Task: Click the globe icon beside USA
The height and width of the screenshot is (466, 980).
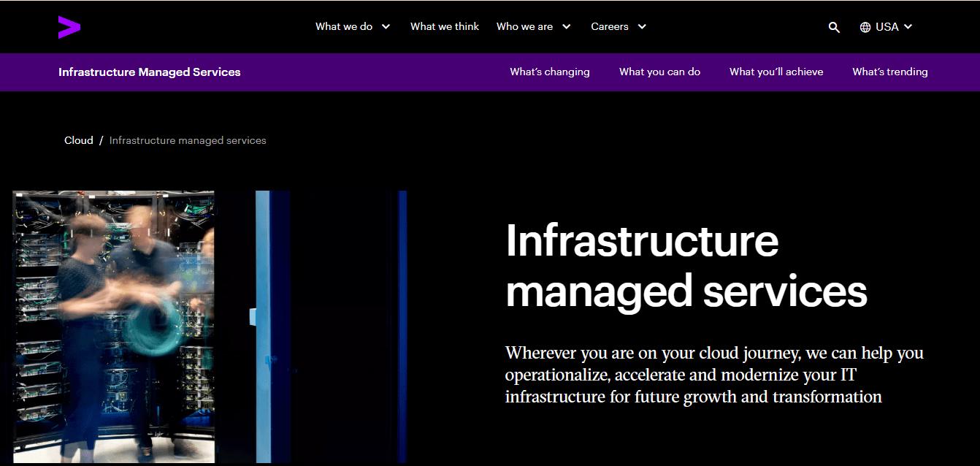Action: [x=865, y=27]
